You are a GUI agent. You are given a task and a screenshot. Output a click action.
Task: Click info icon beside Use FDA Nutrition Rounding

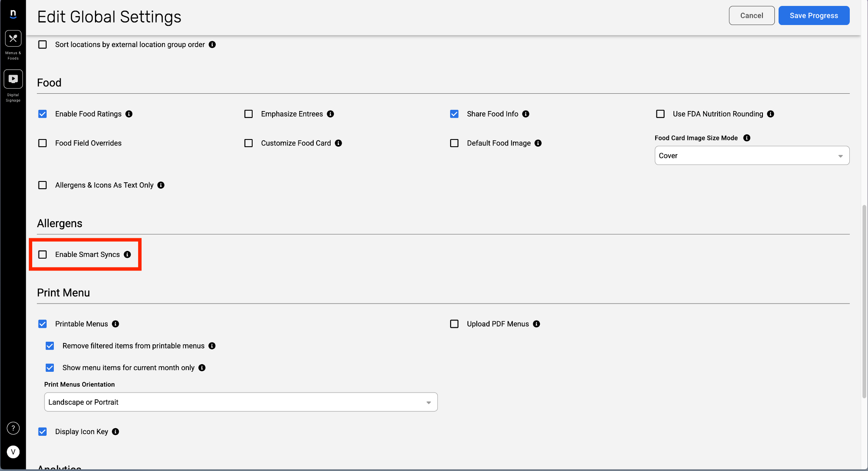[x=771, y=114]
